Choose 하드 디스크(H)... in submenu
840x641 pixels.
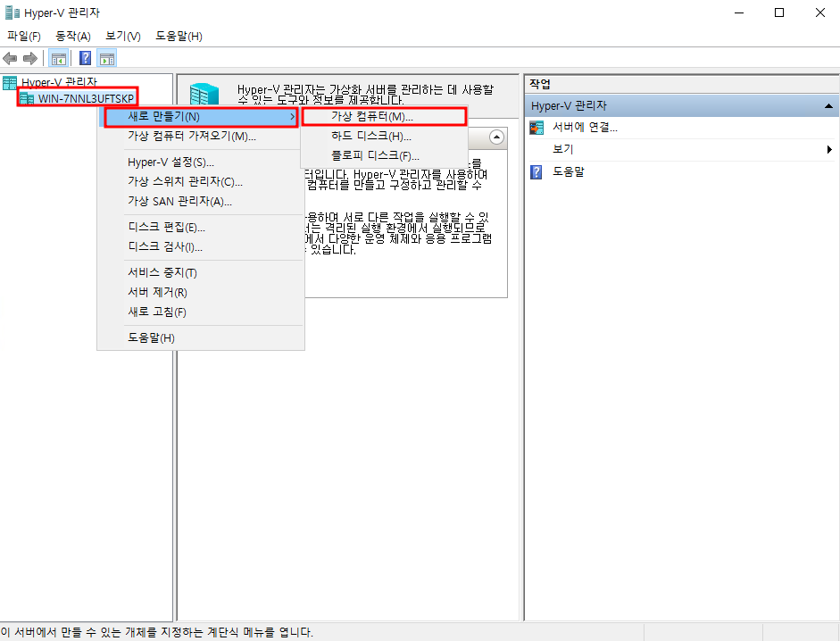coord(384,136)
